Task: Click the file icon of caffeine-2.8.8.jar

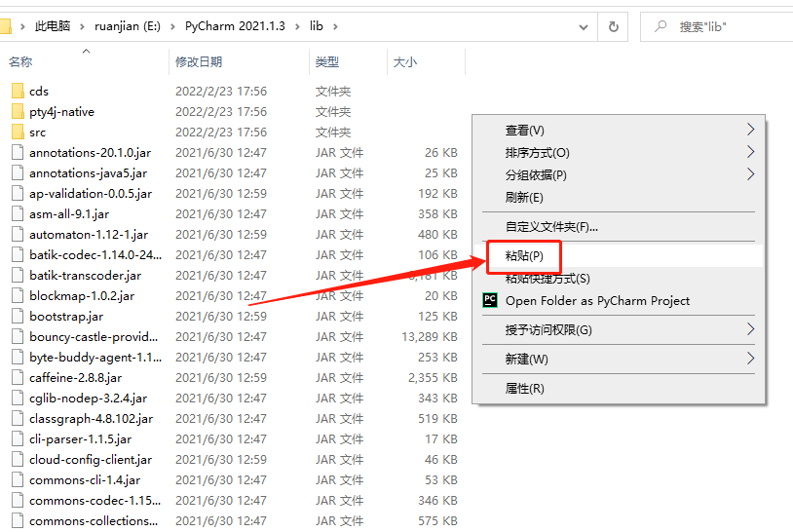Action: [18, 378]
